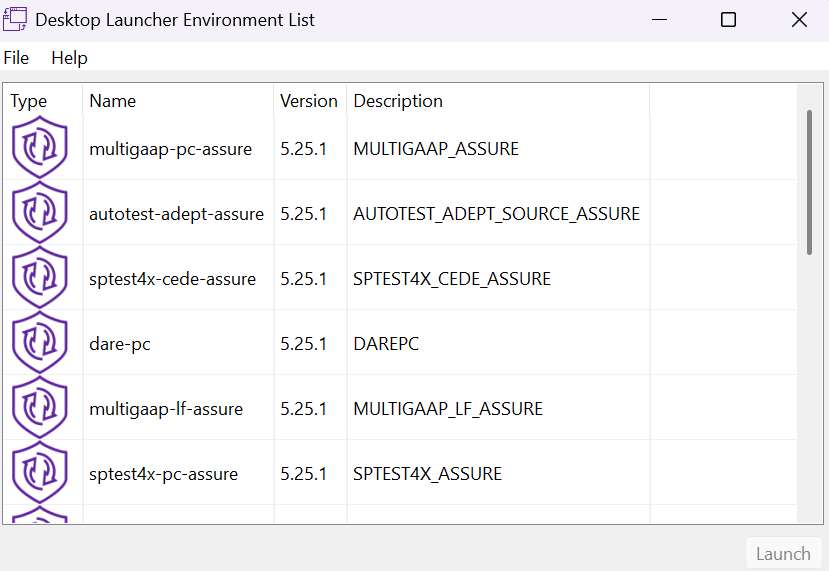
Task: Select the sptest4x-pc-assure environment name
Action: tap(163, 474)
